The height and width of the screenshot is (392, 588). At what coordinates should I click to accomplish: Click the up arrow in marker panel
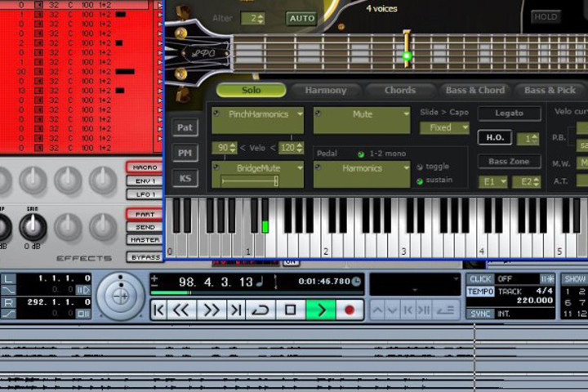click(378, 310)
